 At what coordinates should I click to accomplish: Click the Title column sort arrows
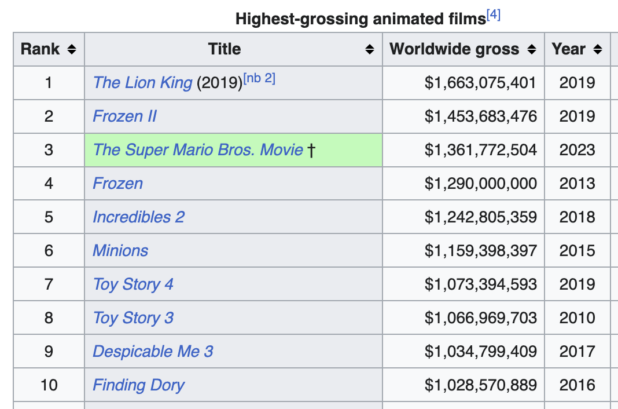click(370, 49)
